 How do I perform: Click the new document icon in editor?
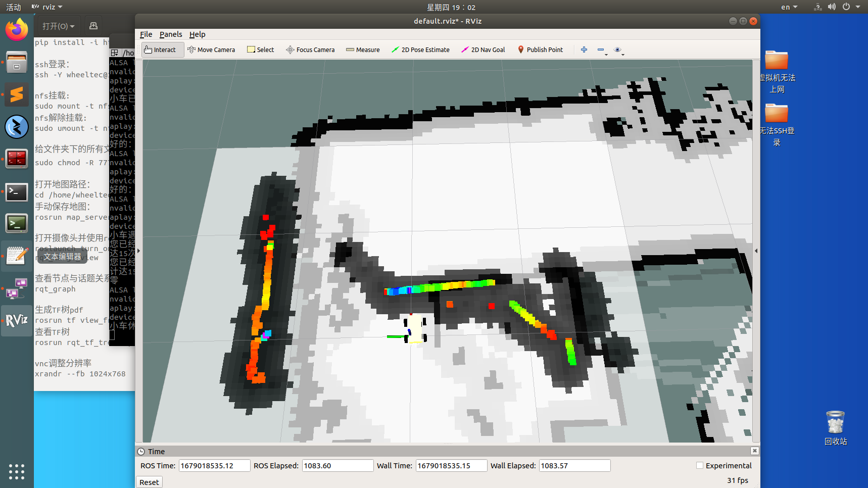93,26
